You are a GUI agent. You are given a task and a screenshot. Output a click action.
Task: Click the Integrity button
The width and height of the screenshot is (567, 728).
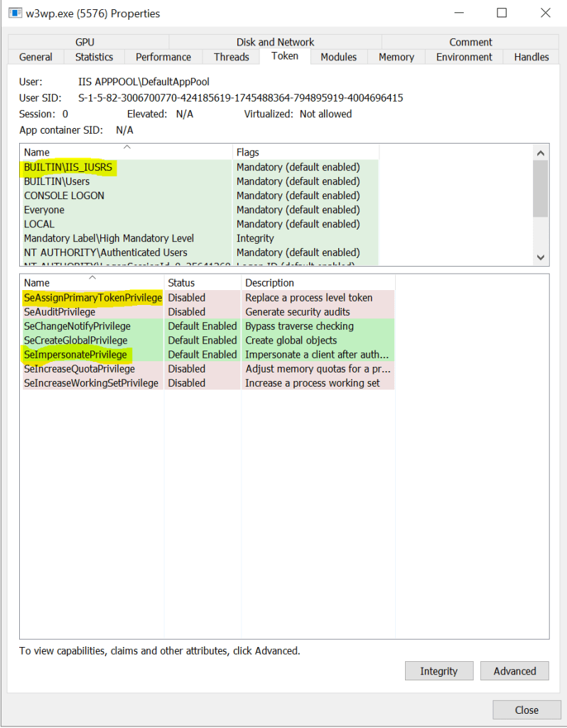pyautogui.click(x=438, y=671)
